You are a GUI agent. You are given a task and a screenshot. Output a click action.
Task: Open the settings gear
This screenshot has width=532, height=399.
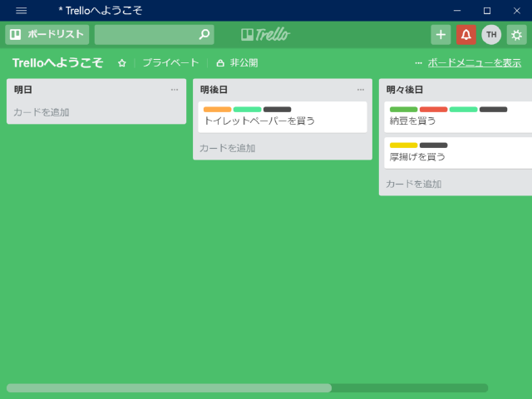(x=517, y=34)
